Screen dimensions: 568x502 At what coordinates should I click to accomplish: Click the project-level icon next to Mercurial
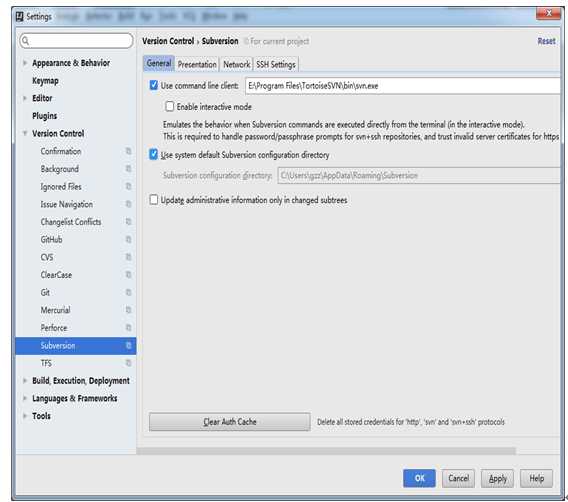click(128, 310)
